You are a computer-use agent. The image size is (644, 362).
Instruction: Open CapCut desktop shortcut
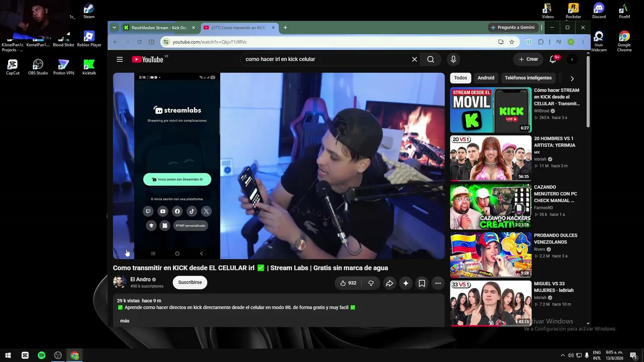[x=13, y=67]
